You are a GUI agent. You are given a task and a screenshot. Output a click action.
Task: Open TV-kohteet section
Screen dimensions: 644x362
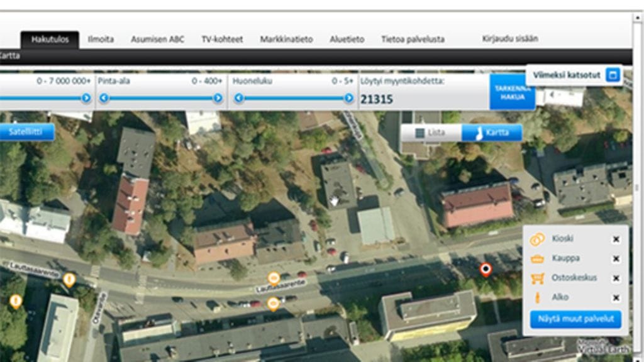(x=222, y=40)
